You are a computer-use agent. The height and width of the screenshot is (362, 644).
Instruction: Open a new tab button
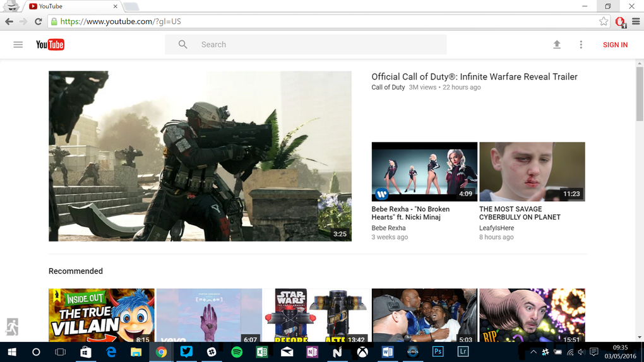[131, 6]
